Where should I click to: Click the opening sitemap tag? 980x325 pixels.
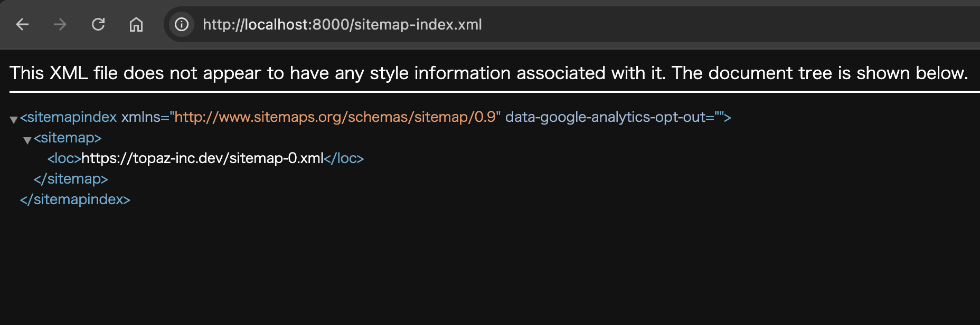point(68,138)
